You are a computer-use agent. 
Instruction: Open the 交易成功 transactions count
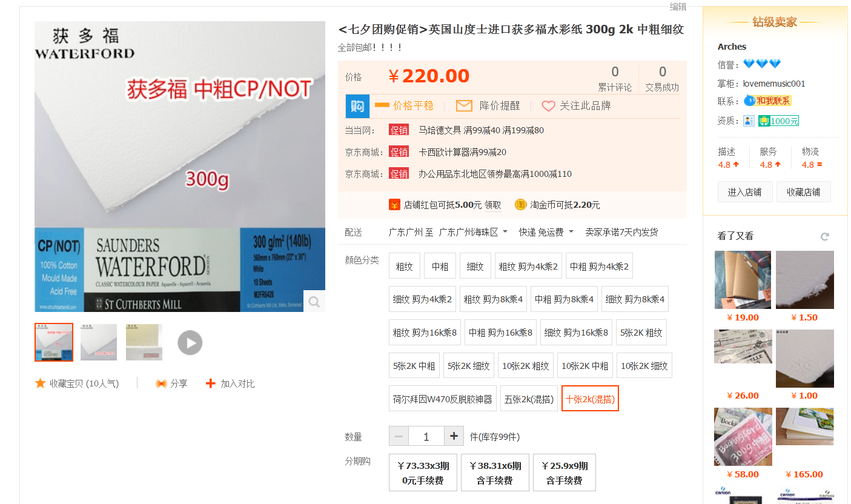662,79
